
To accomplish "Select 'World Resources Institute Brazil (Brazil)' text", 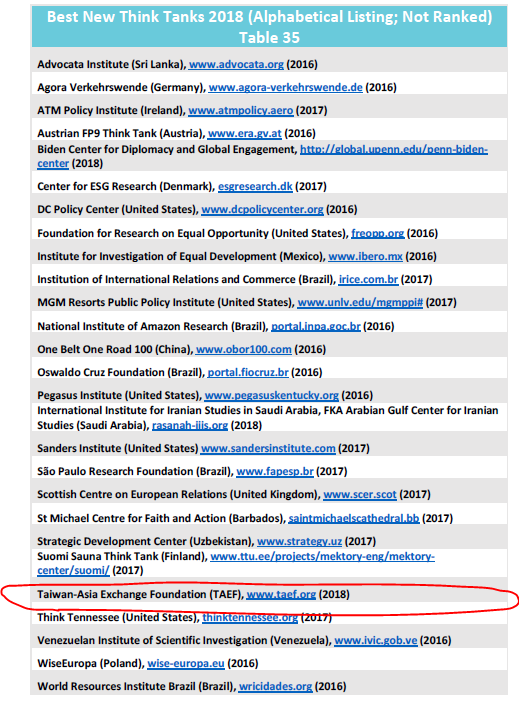I will point(137,687).
